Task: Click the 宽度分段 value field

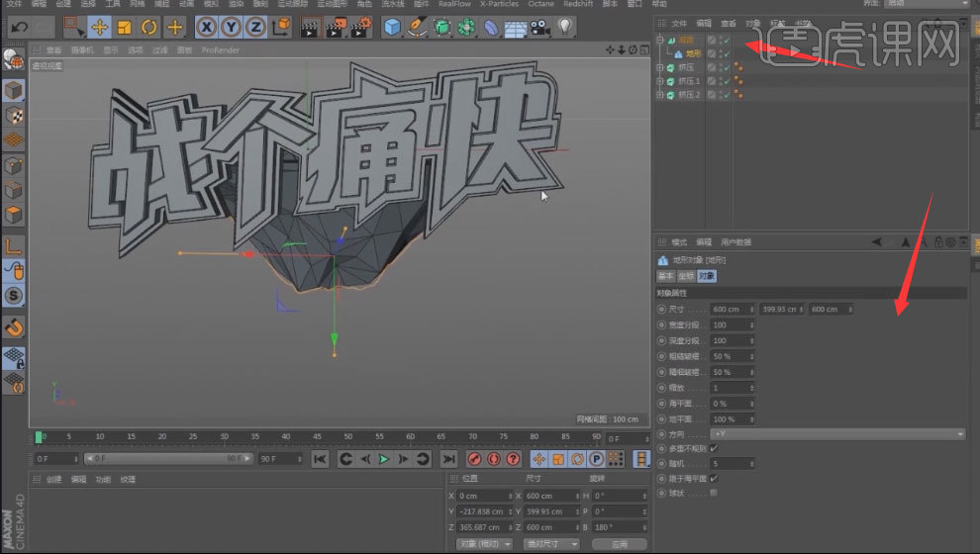Action: click(733, 324)
